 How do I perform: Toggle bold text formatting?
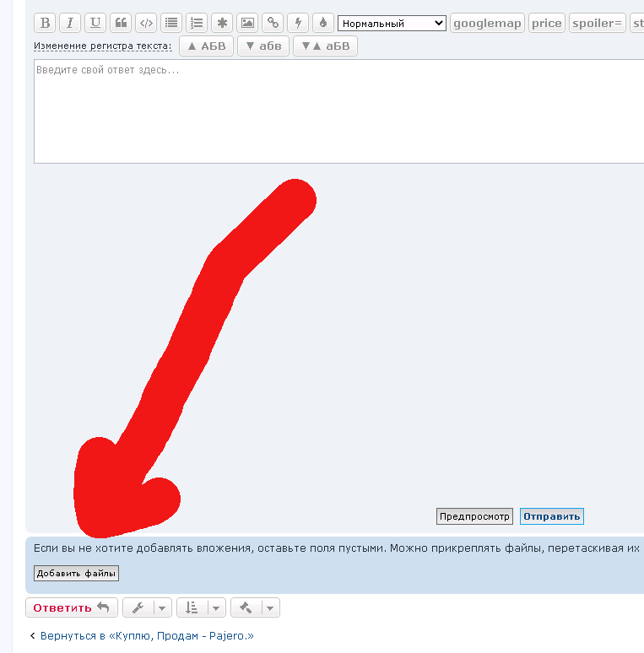click(x=46, y=23)
